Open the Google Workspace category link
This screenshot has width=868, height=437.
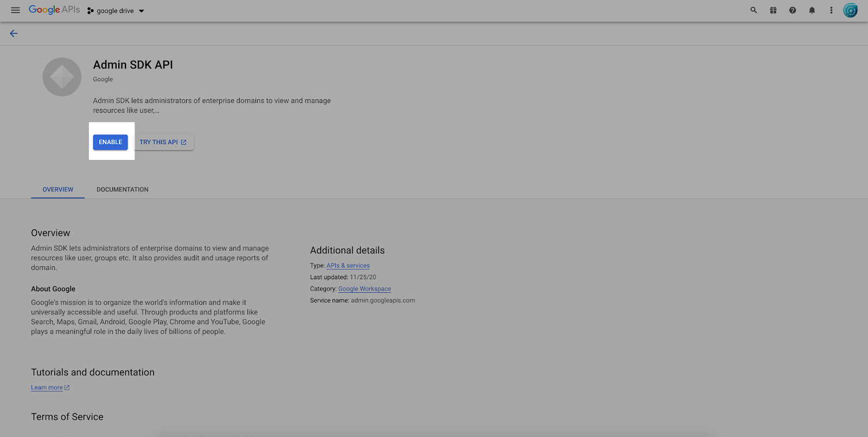click(365, 289)
